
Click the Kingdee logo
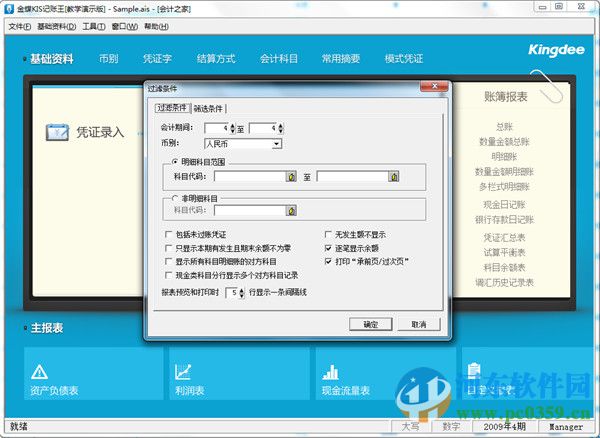[556, 50]
